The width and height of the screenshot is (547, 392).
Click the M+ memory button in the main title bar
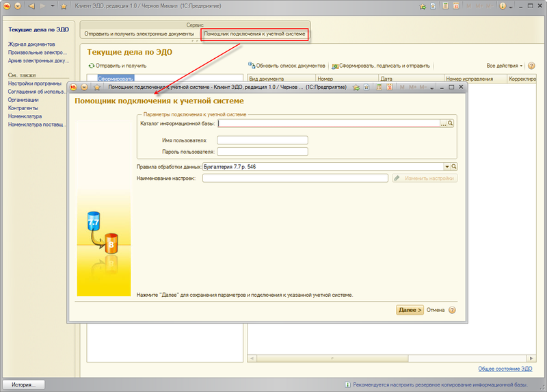pos(479,6)
